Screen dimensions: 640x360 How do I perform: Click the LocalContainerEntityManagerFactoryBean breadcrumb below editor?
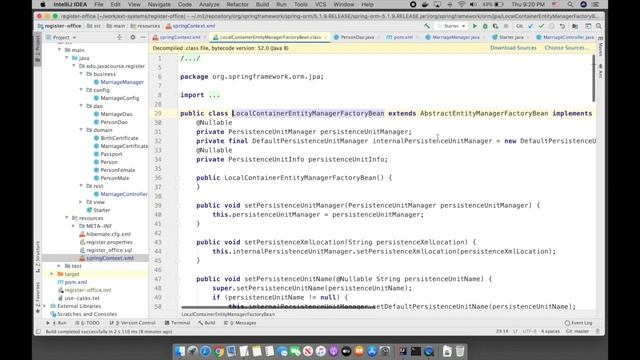[228, 314]
